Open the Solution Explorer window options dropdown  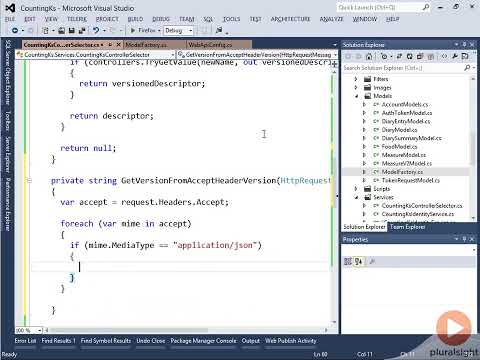coord(456,44)
